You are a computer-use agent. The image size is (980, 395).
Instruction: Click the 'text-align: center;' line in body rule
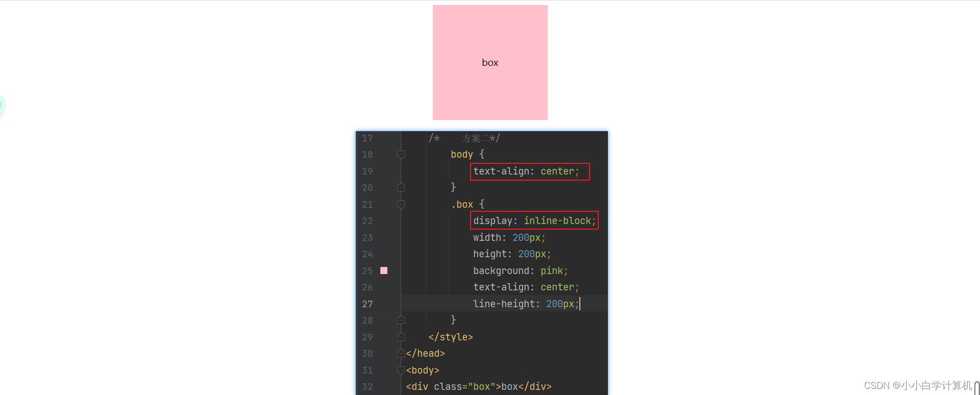click(526, 171)
